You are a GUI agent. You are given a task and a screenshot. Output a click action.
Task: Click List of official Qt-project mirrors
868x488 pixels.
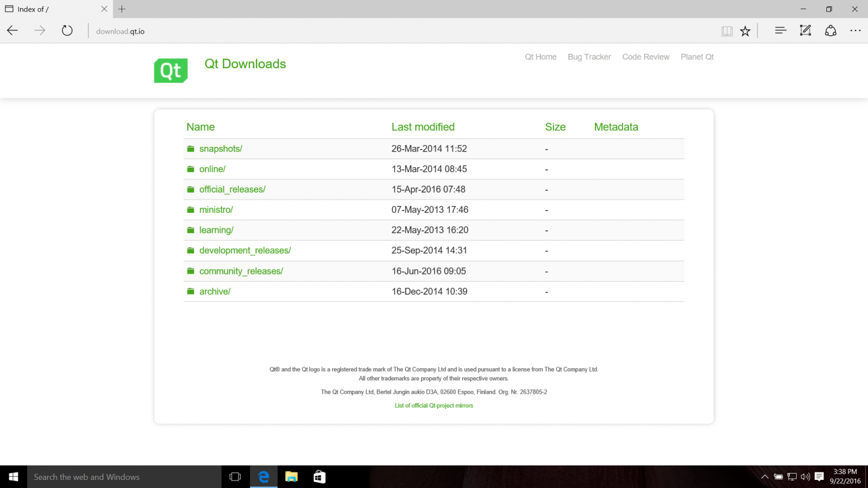pos(434,406)
